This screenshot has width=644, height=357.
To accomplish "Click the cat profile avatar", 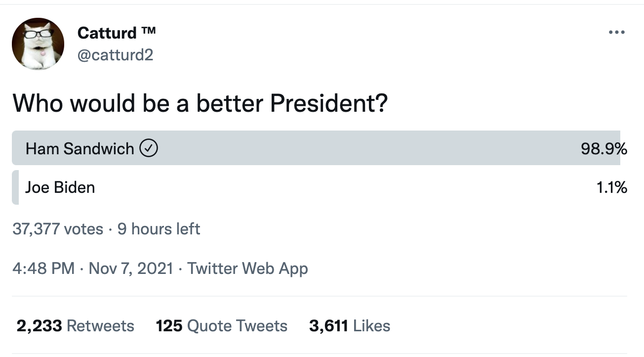I will click(38, 44).
